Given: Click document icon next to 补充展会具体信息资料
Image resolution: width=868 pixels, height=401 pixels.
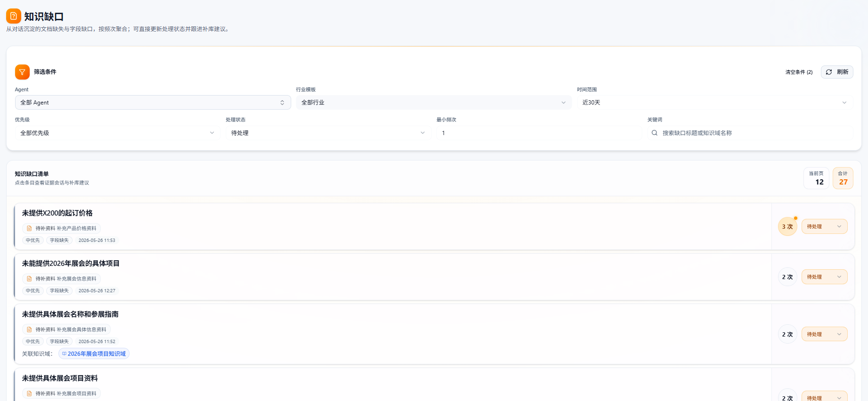Looking at the screenshot, I should click(29, 329).
